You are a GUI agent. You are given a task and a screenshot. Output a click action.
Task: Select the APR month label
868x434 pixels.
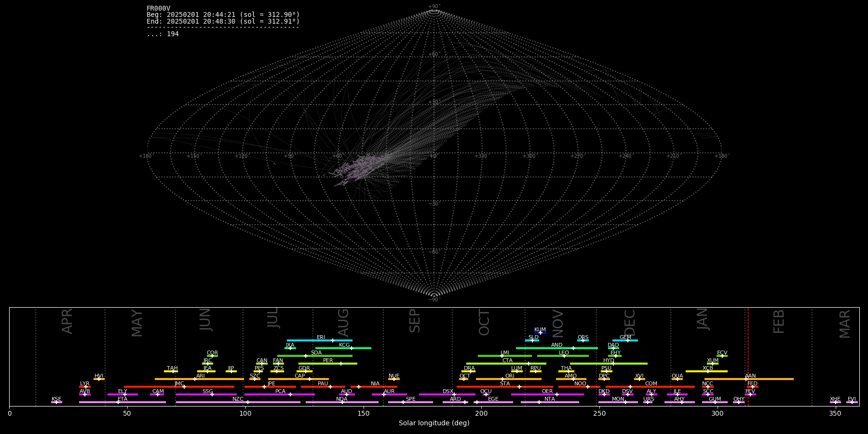coord(68,321)
